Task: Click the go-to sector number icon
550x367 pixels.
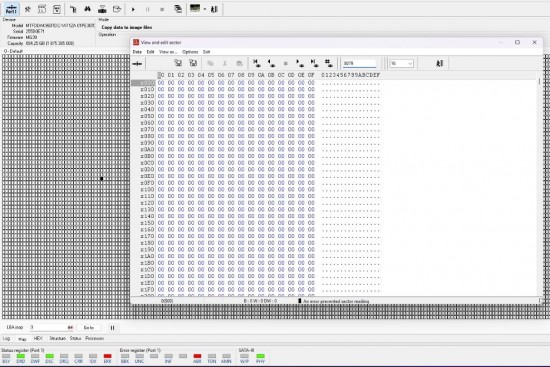Action: tap(328, 63)
